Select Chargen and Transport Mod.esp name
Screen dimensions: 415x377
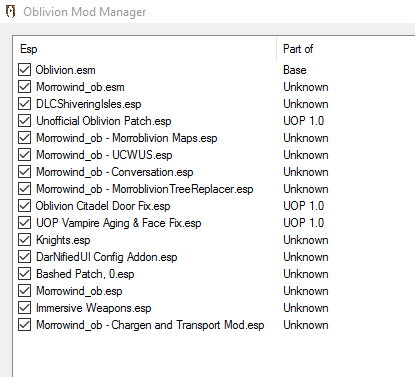click(150, 325)
